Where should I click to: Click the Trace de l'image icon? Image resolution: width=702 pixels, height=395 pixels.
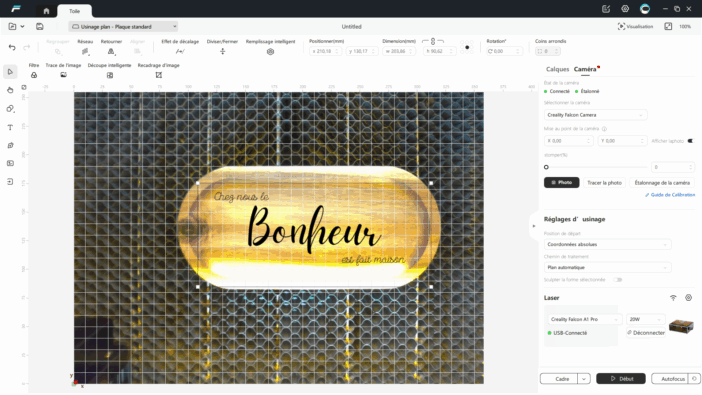64,75
